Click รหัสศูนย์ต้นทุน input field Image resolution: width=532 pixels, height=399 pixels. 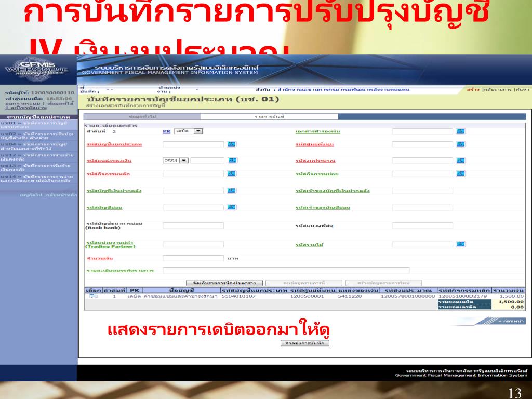[422, 144]
